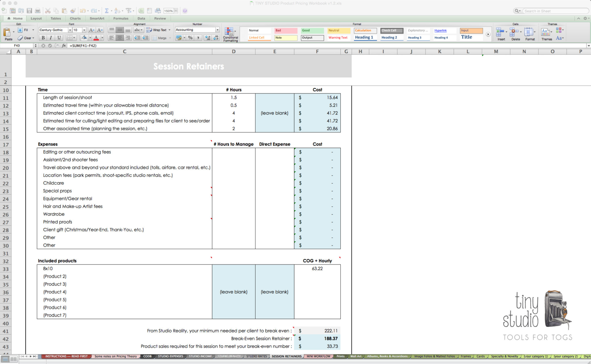Toggle Italic formatting

point(51,38)
